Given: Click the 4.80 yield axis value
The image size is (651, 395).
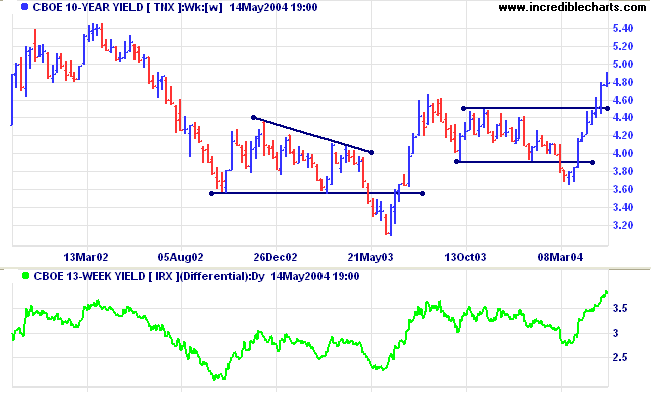Looking at the screenshot, I should coord(623,82).
